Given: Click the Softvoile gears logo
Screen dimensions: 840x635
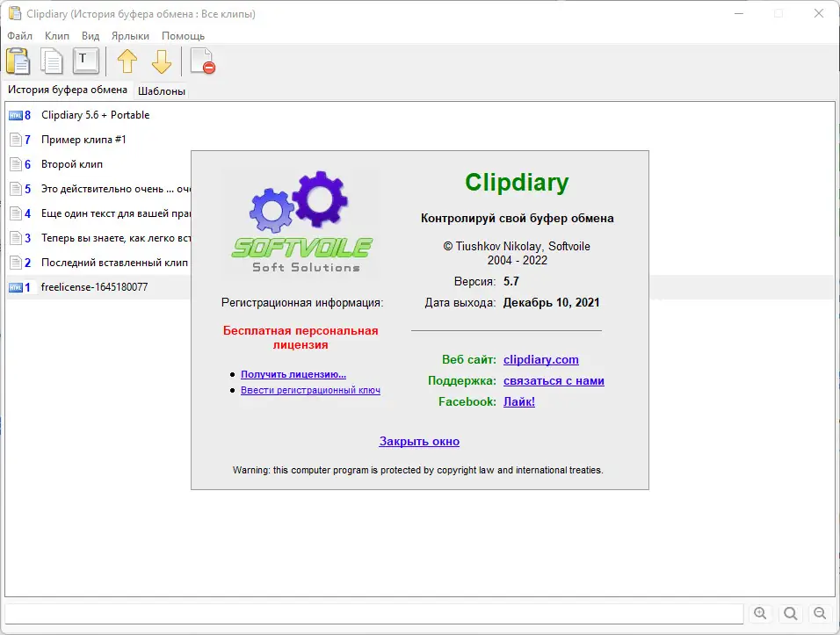Looking at the screenshot, I should pos(302,222).
